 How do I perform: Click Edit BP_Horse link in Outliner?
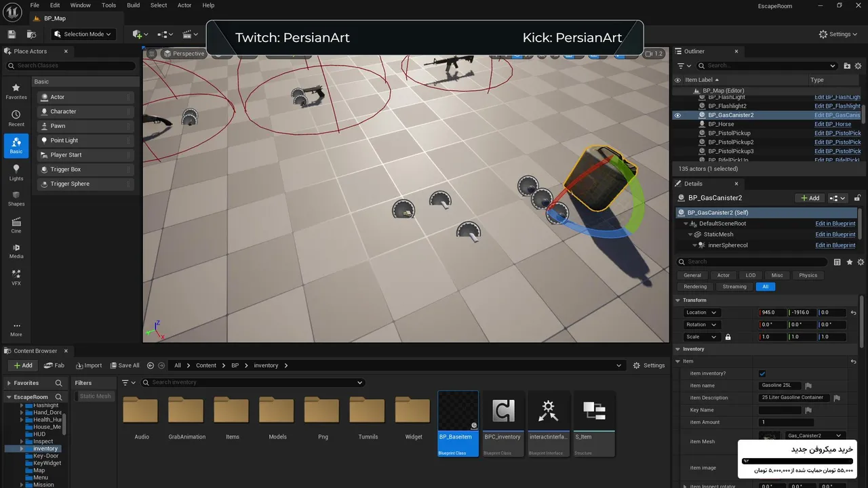[833, 124]
